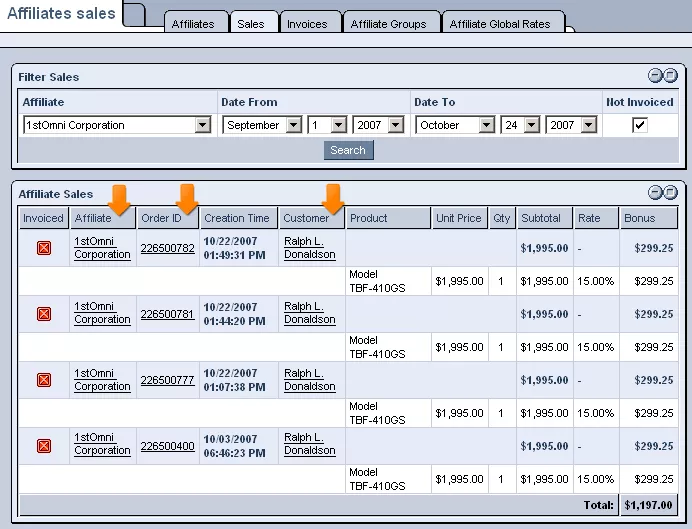Open order ID 226500400 link
Screen dimensions: 692x529
(x=167, y=446)
